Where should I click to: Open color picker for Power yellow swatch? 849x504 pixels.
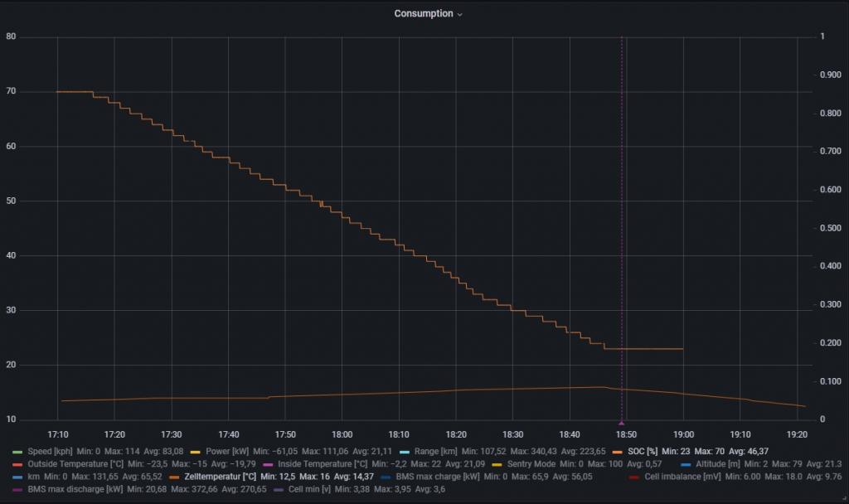pyautogui.click(x=196, y=452)
